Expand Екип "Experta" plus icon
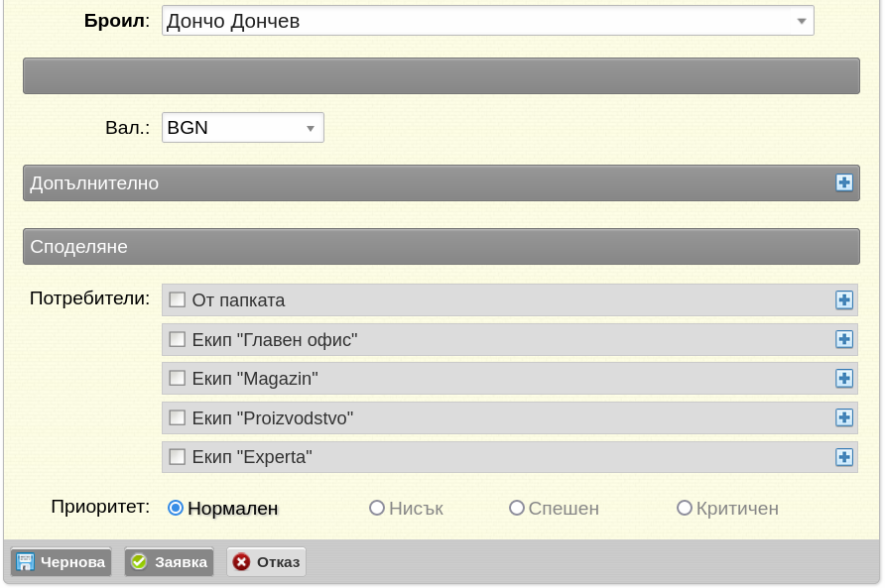Image resolution: width=885 pixels, height=588 pixels. [x=843, y=457]
